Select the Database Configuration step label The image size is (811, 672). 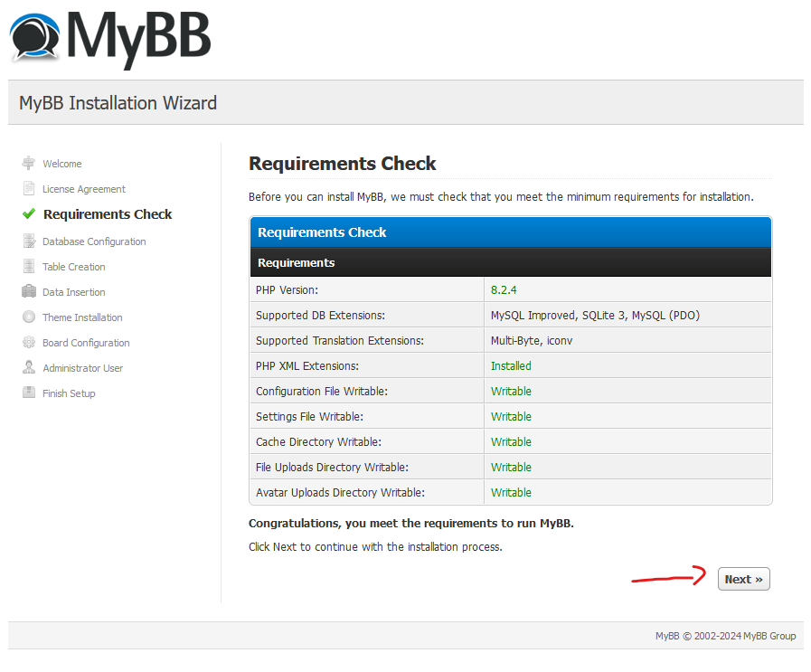pos(94,241)
